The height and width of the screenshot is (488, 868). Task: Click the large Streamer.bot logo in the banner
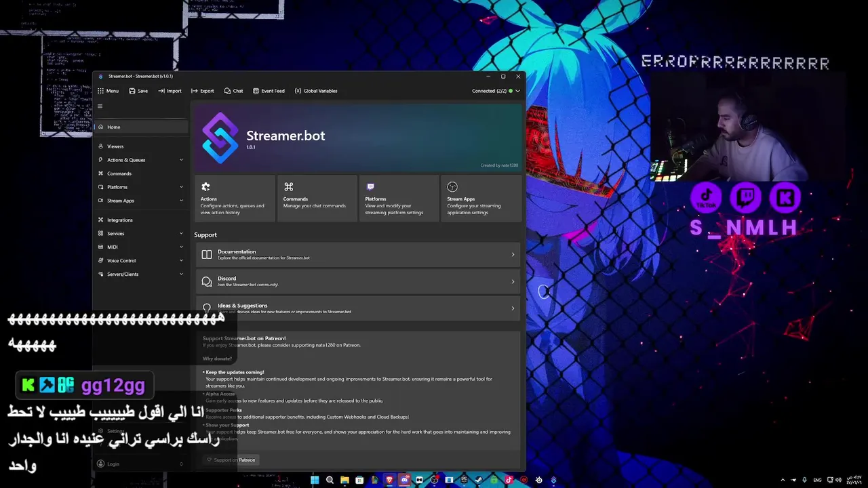220,138
